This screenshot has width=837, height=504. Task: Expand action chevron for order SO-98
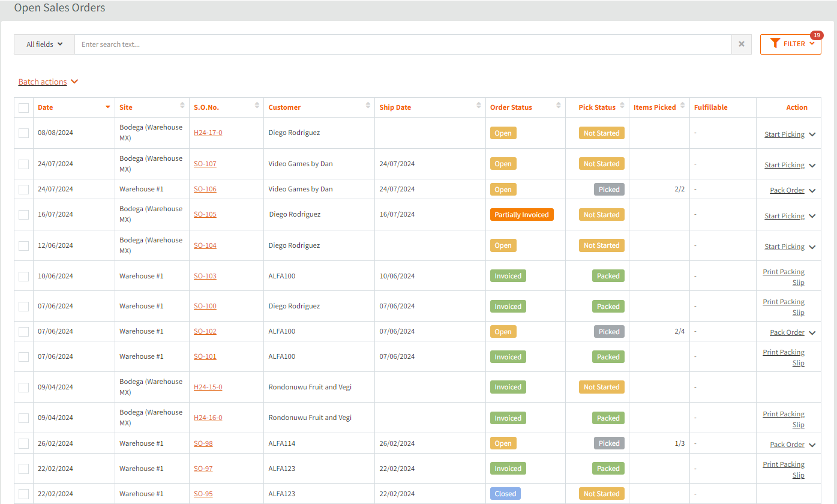[x=812, y=445]
